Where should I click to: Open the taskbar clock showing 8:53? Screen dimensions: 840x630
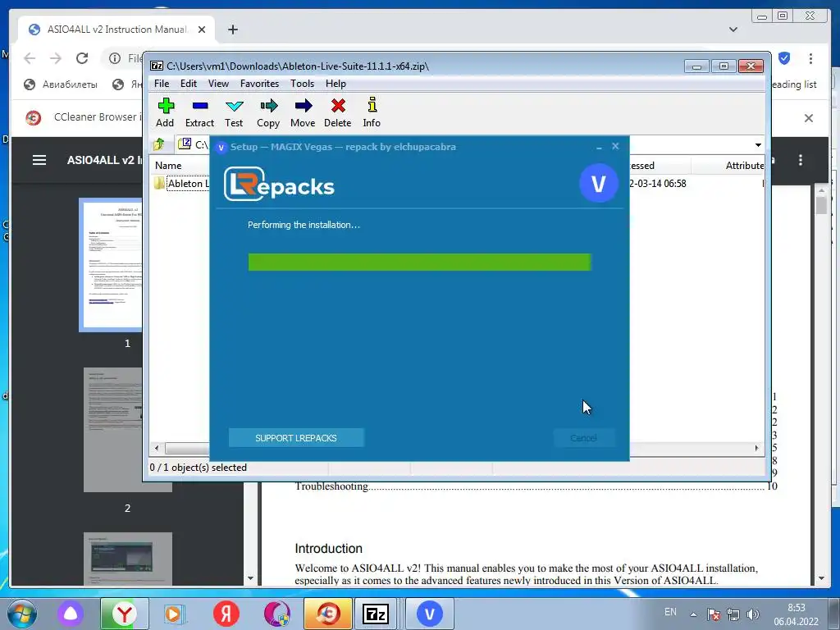[x=796, y=614]
